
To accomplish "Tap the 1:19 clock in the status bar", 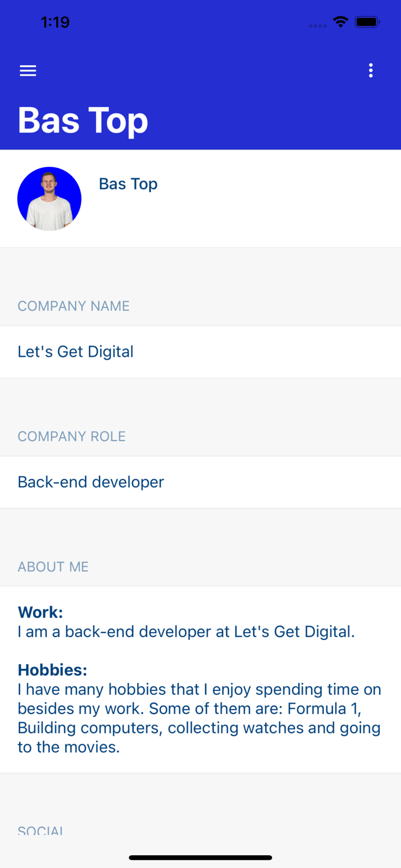I will tap(55, 23).
